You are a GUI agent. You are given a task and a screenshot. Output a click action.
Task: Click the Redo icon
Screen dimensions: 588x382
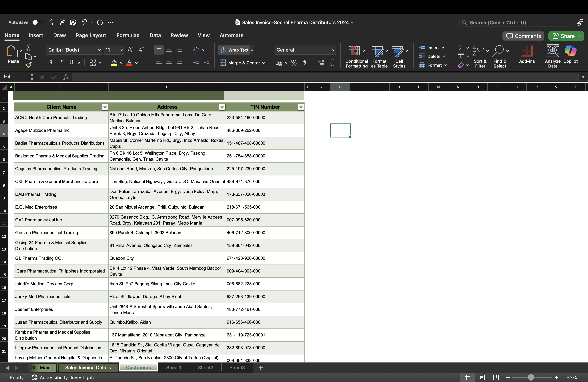(x=100, y=22)
